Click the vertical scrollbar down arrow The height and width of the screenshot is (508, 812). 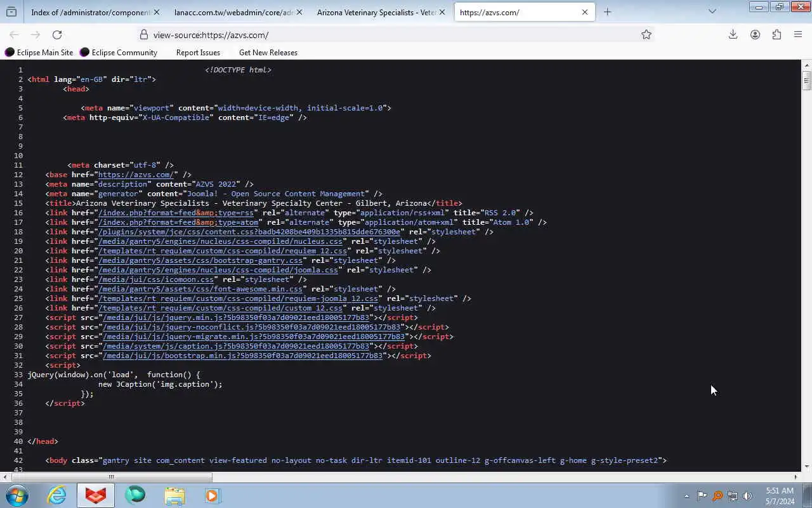807,467
